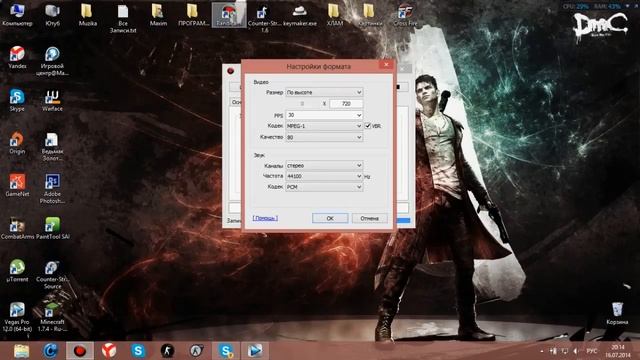Click the height field showing 720
This screenshot has height=360, width=640.
tap(346, 104)
